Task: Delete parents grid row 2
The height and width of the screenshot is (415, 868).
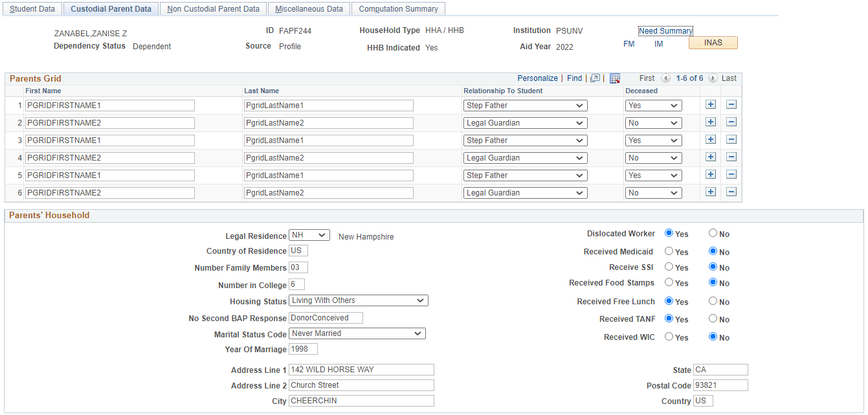Action: [x=731, y=122]
